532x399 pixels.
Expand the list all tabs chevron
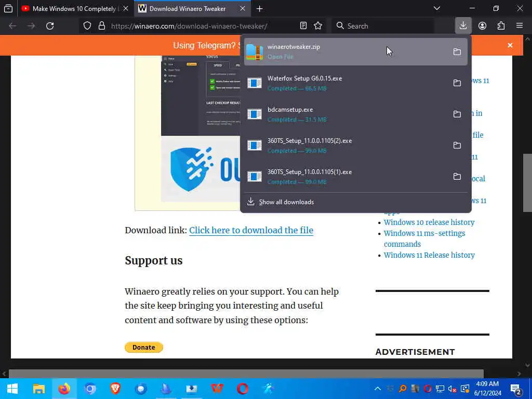(x=436, y=8)
